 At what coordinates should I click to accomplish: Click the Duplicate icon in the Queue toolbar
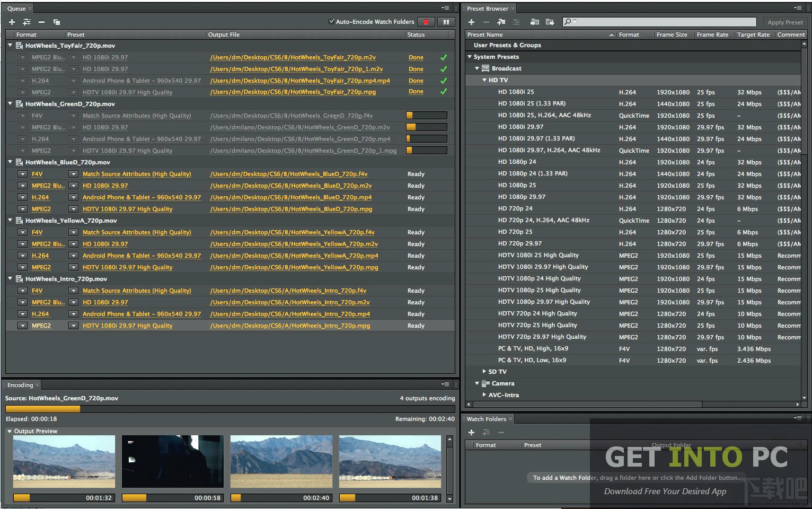pyautogui.click(x=56, y=22)
